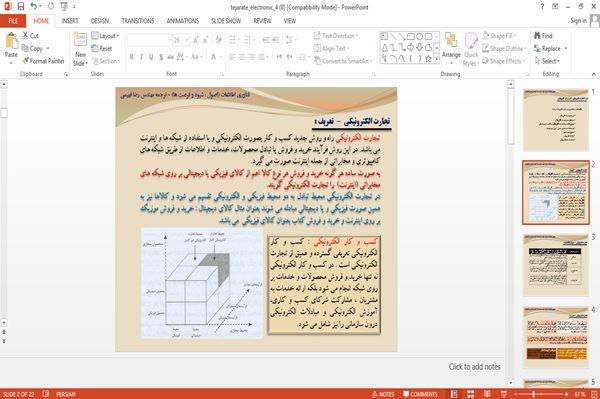Image resolution: width=600 pixels, height=399 pixels.
Task: Toggle Bold formatting
Action: click(x=132, y=57)
